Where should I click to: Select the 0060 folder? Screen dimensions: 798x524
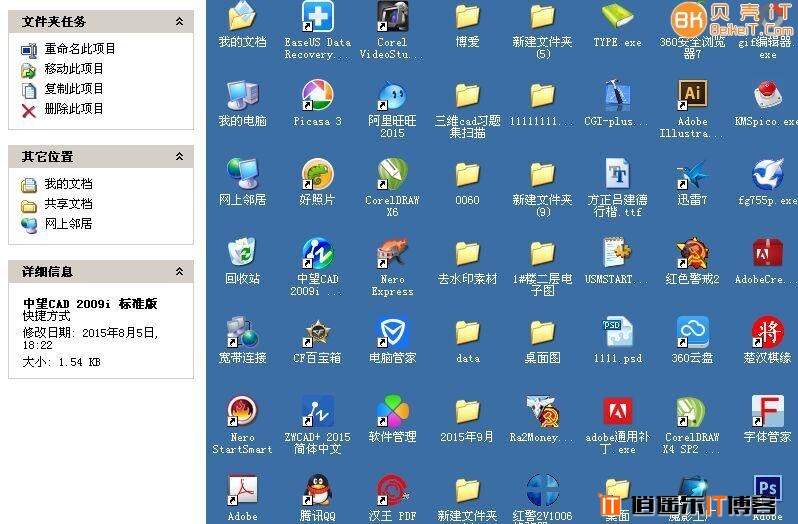[x=467, y=174]
